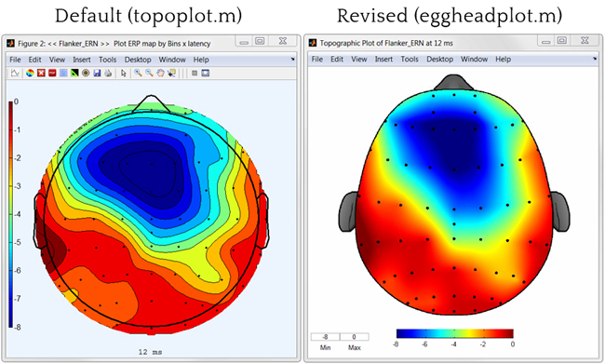Minimize the Topographic Plot window
The image size is (605, 364).
(546, 41)
